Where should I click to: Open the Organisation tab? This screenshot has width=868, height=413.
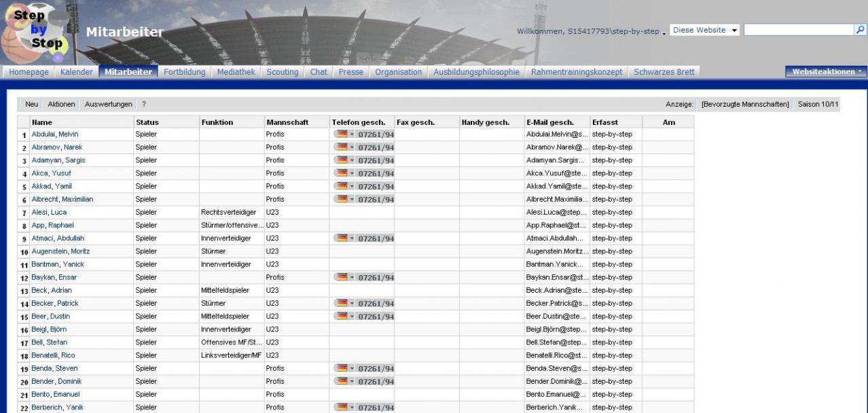point(399,72)
